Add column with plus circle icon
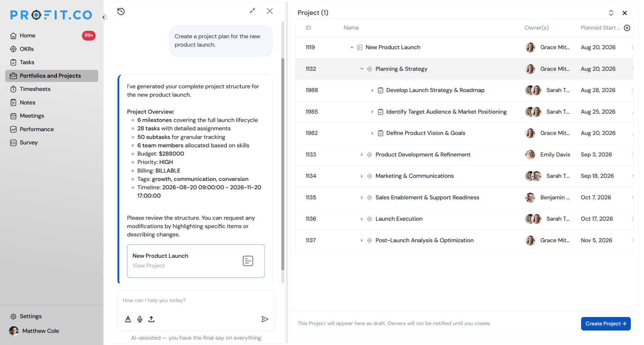This screenshot has width=644, height=345. 627,28
